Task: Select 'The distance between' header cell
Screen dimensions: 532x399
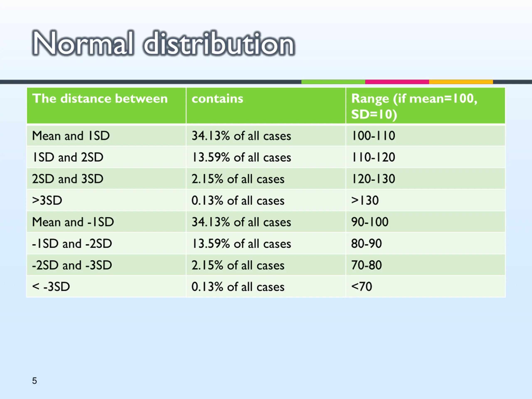Action: pos(106,106)
